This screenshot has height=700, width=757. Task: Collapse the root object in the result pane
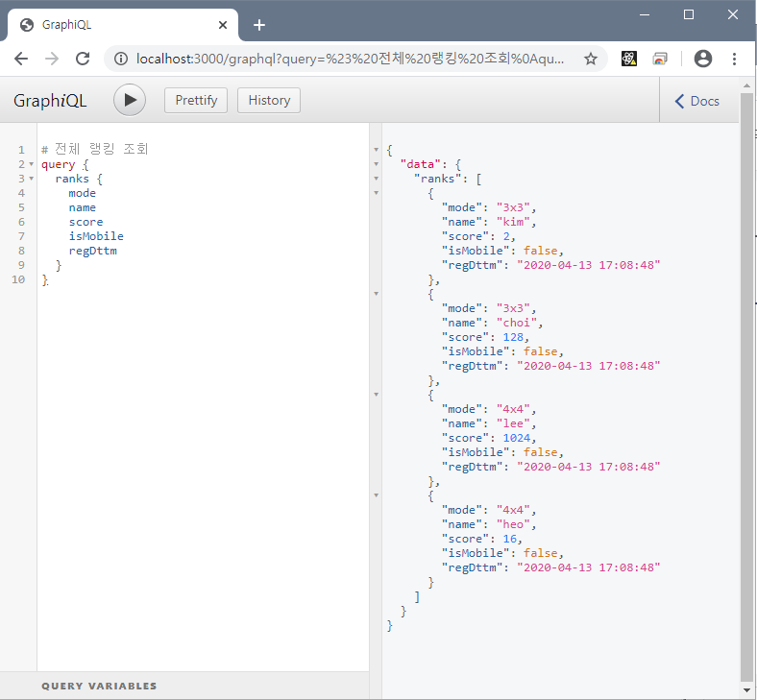pos(376,150)
